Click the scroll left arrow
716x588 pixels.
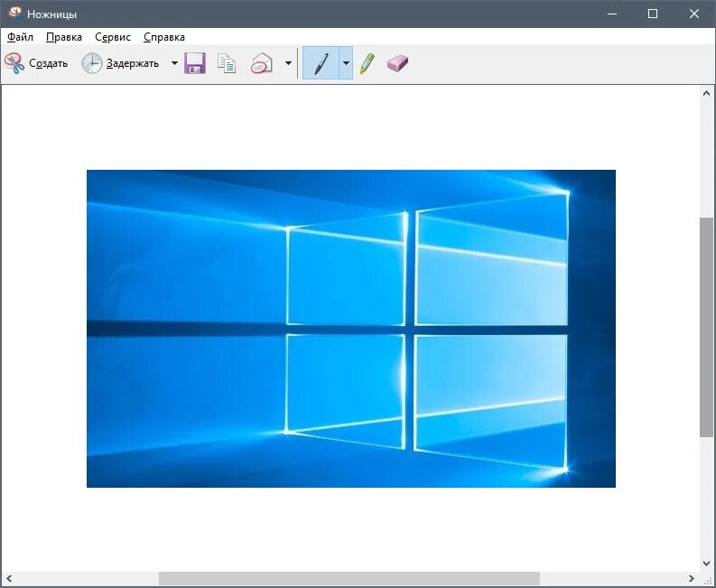click(x=9, y=578)
